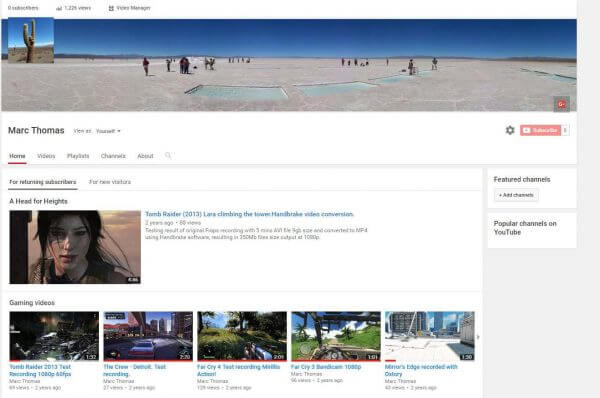Open the Playlists tab
The height and width of the screenshot is (398, 600).
tap(78, 156)
